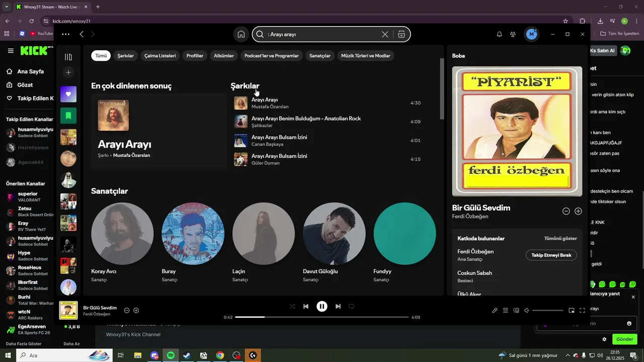The width and height of the screenshot is (644, 362).
Task: Click Gönder button in Kick chat
Action: (624, 339)
